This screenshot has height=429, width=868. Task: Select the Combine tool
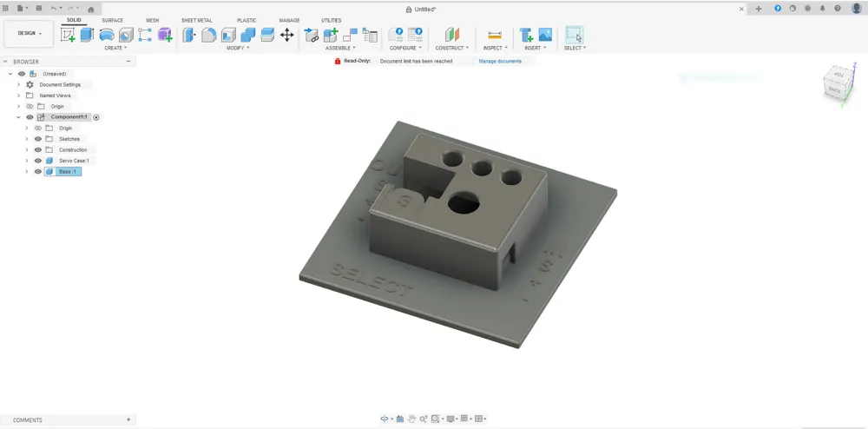[248, 35]
